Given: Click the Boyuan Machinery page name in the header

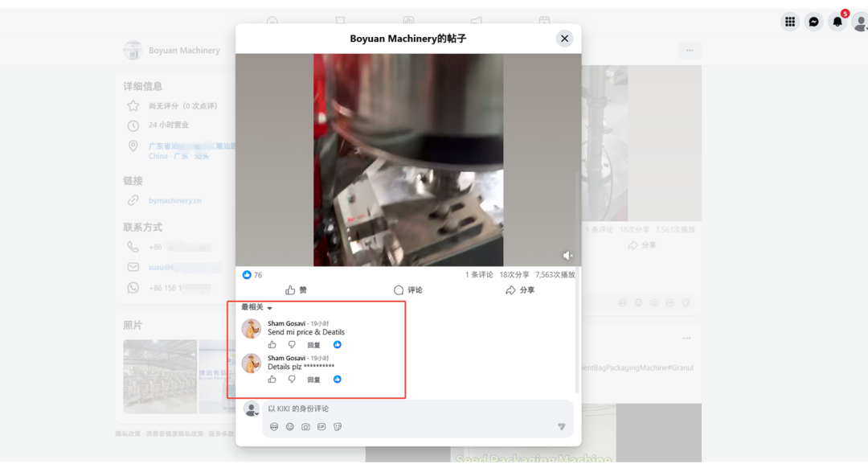Looking at the screenshot, I should click(184, 51).
